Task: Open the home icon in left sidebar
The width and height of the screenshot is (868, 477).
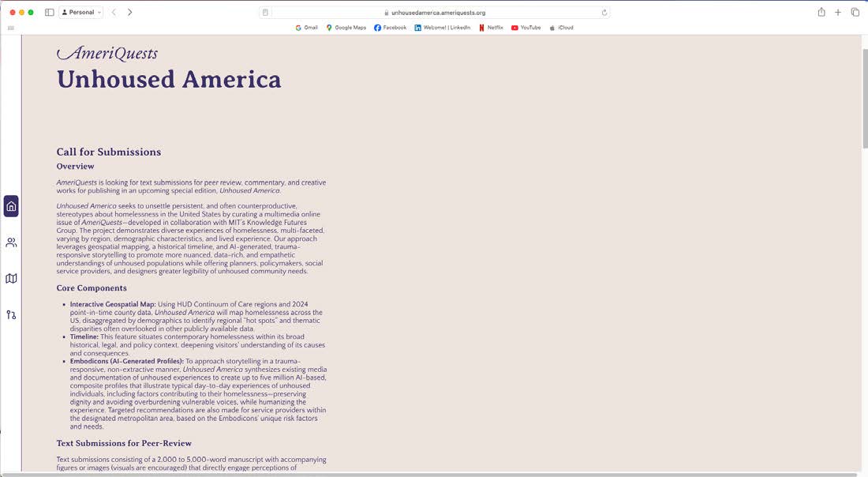Action: pos(11,206)
